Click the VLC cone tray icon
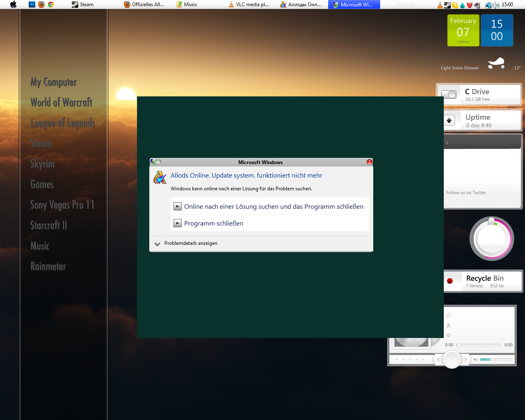525x420 pixels. point(440,5)
